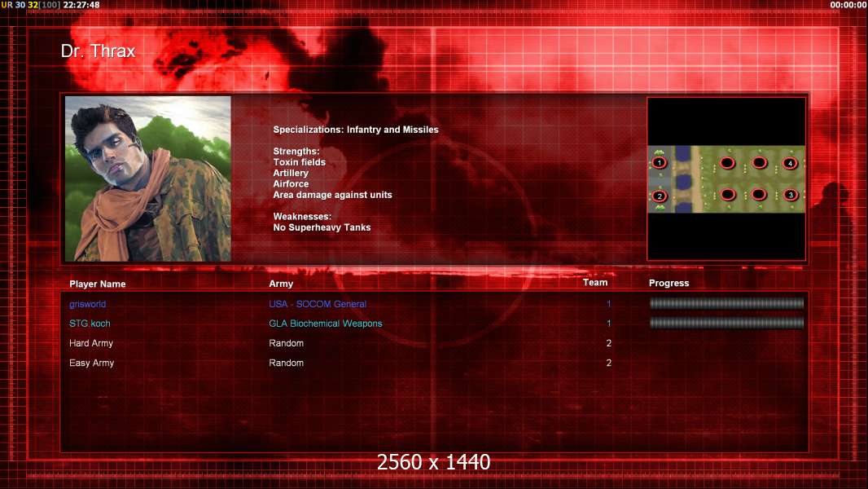The height and width of the screenshot is (489, 868).
Task: Click the 'Weaknesses:' heading
Action: [302, 217]
